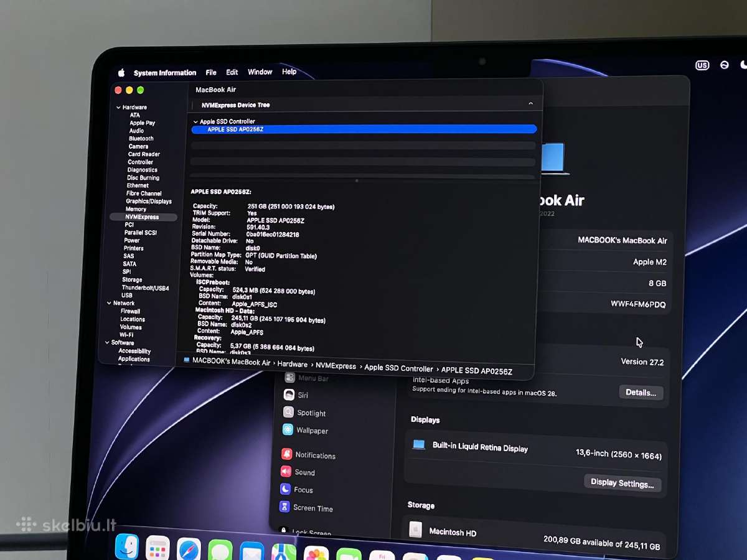This screenshot has width=747, height=560.
Task: Open the Edit menu
Action: [x=232, y=72]
